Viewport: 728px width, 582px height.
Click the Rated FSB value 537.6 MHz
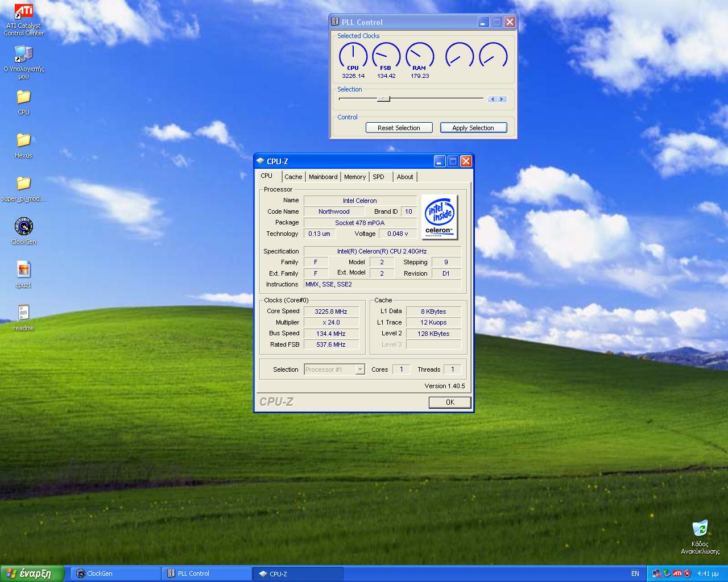(332, 344)
